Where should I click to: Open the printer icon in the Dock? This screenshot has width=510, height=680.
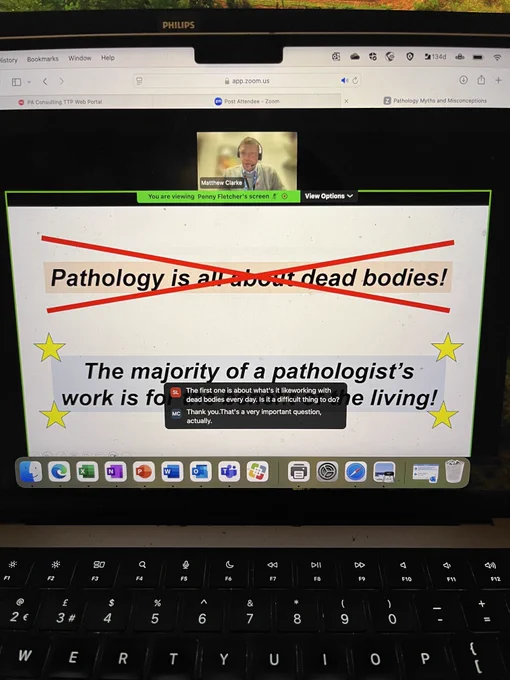click(299, 471)
